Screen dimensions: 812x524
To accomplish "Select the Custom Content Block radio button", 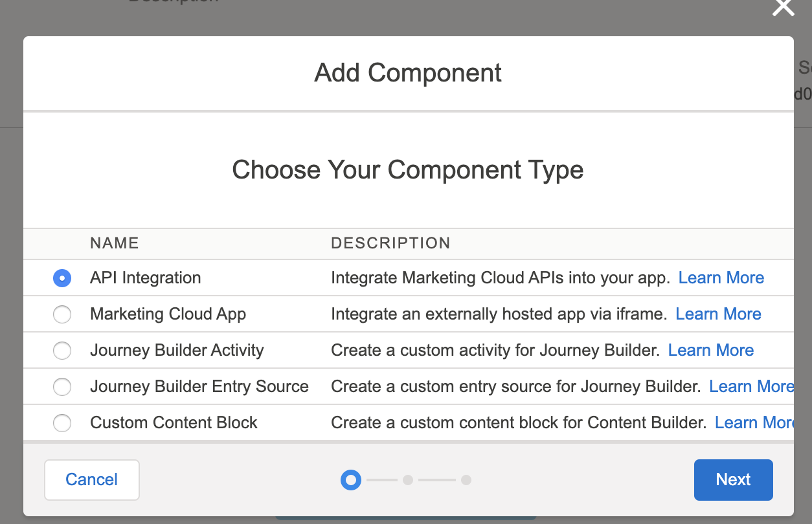I will (x=62, y=422).
